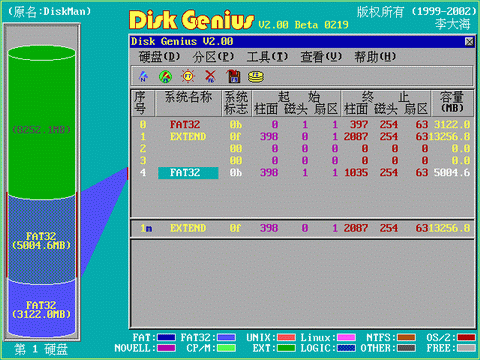
Task: Click the OS/2 legend color swatch
Action: 466,338
